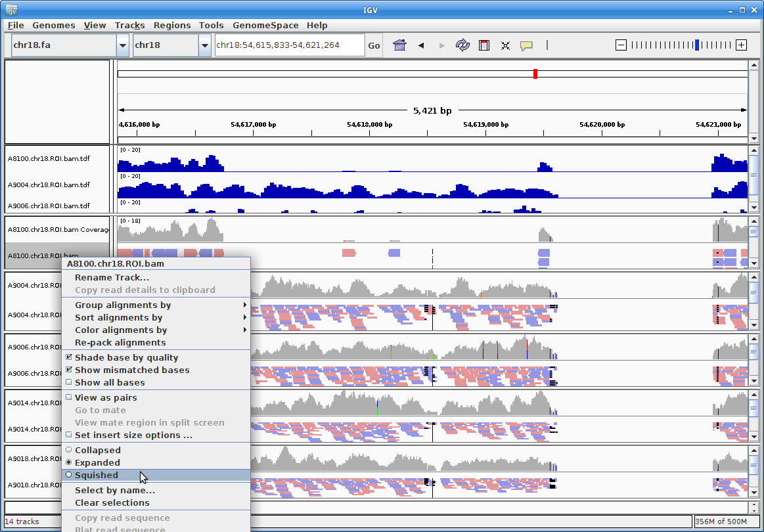Click inside the locus coordinates field
Viewport: 764px width, 532px height.
click(x=289, y=45)
